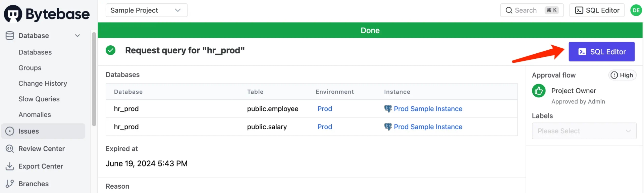Click the public.salary table cell

267,127
